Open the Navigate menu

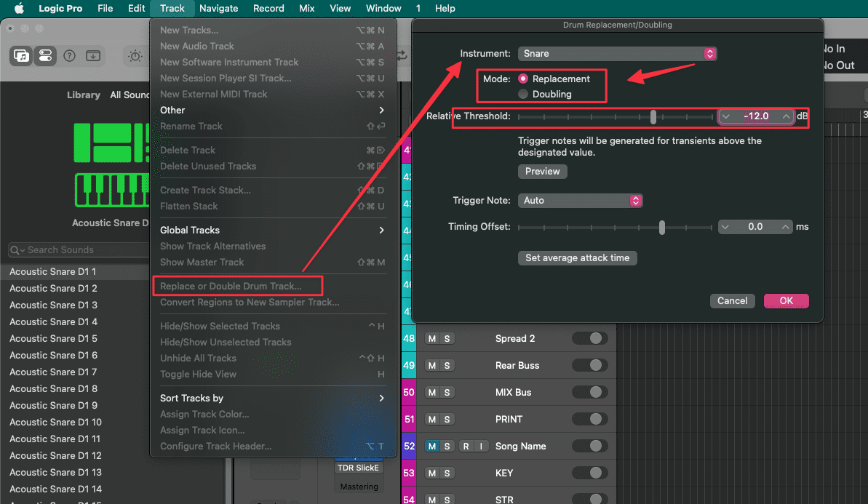pyautogui.click(x=218, y=9)
